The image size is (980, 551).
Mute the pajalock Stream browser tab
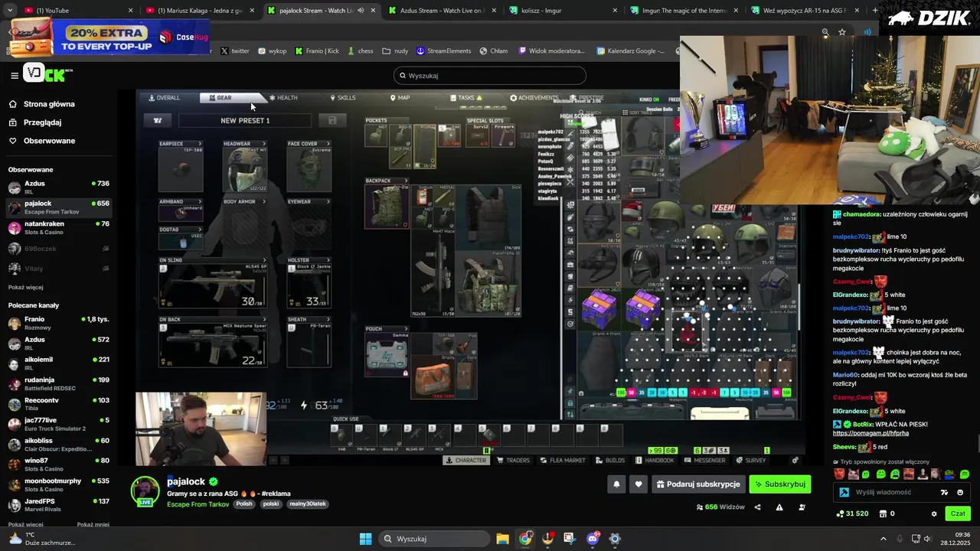(361, 11)
